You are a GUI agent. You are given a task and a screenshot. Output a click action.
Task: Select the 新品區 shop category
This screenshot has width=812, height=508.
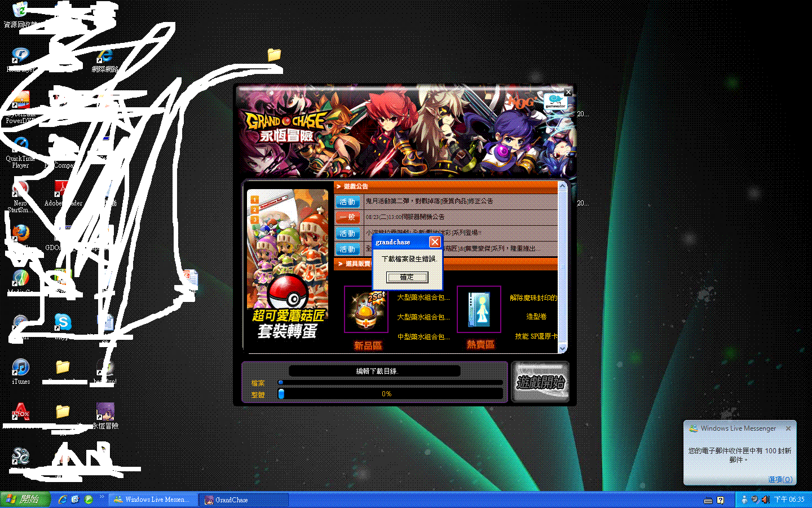pos(368,345)
